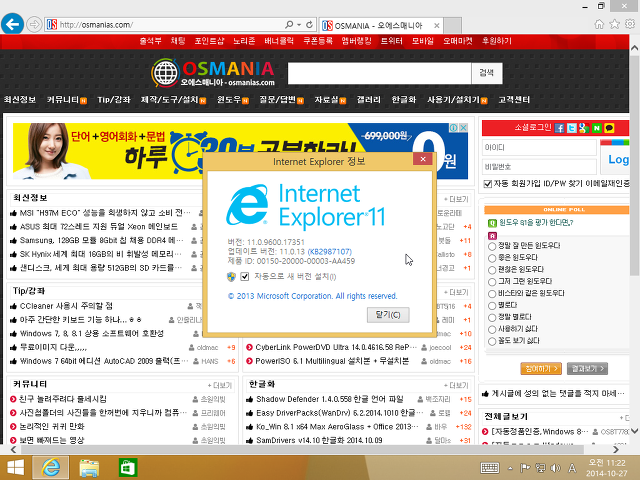
Task: Close the Internet Explorer 정보 dialog
Action: (423, 159)
